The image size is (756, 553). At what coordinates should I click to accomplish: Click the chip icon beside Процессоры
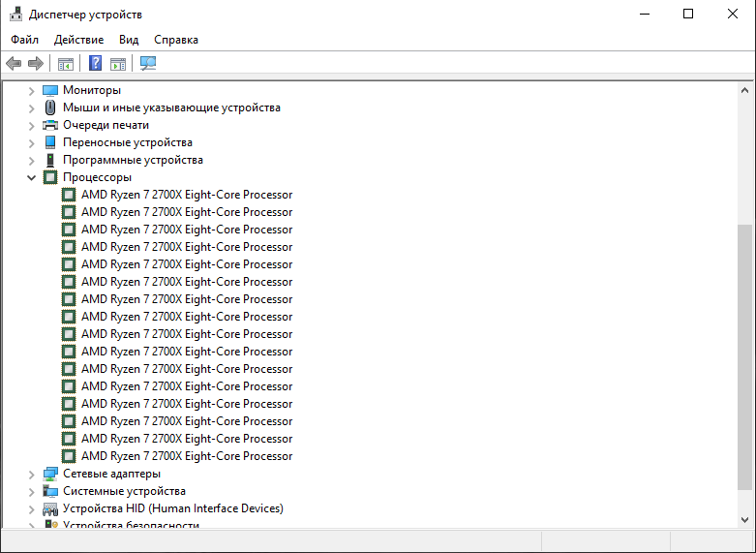[x=50, y=177]
